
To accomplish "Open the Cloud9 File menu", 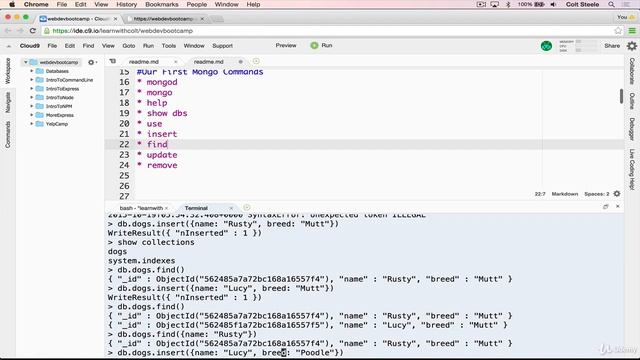I will pos(52,46).
